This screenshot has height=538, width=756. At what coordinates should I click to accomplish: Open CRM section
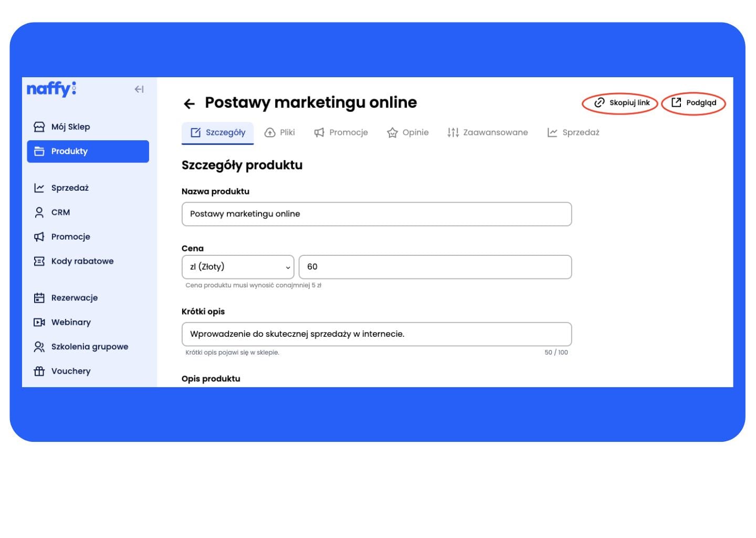click(x=88, y=212)
